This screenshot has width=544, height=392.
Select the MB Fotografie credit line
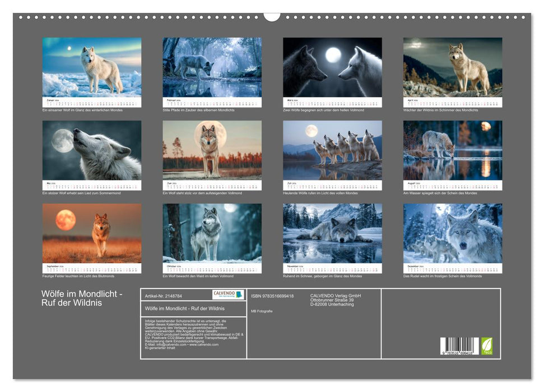pos(262,311)
